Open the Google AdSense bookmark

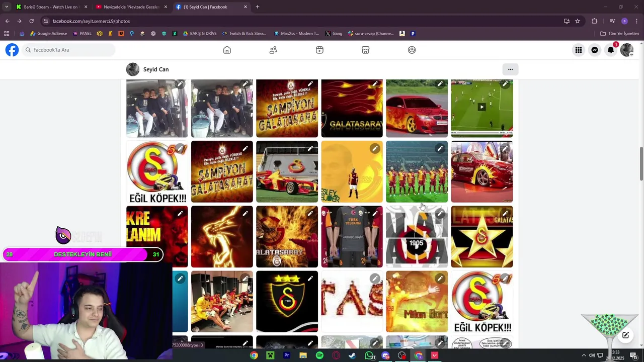[x=48, y=34]
